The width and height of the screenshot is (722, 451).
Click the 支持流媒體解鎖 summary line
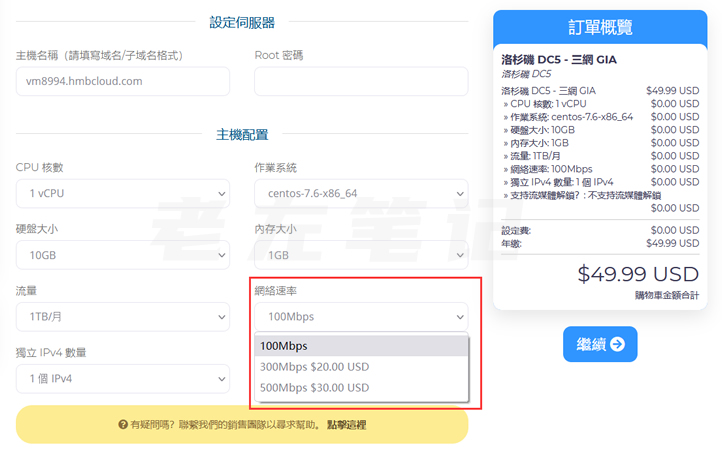(x=600, y=202)
